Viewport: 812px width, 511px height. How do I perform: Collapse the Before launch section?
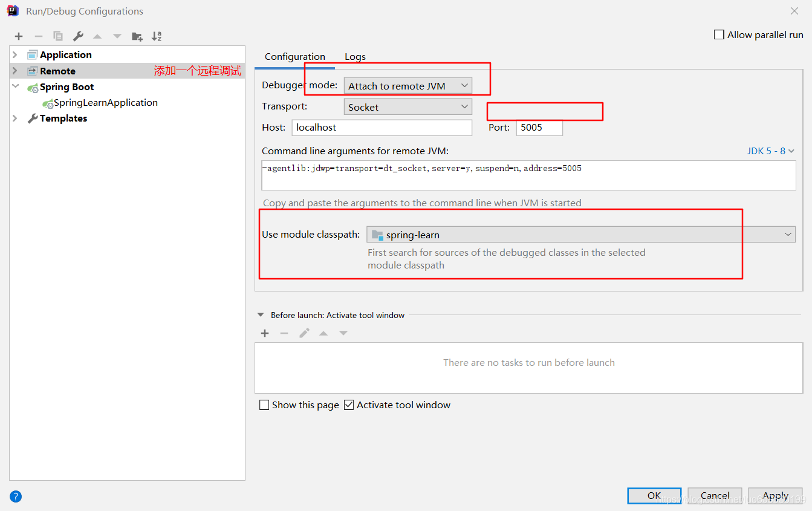[261, 315]
